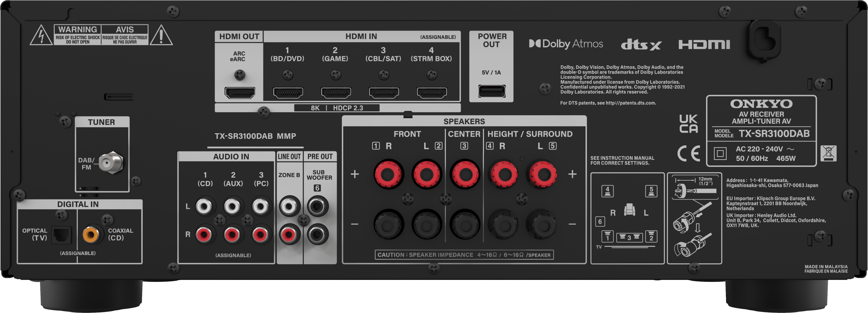Select the red Front R positive speaker terminal
868x313 pixels.
(x=388, y=174)
